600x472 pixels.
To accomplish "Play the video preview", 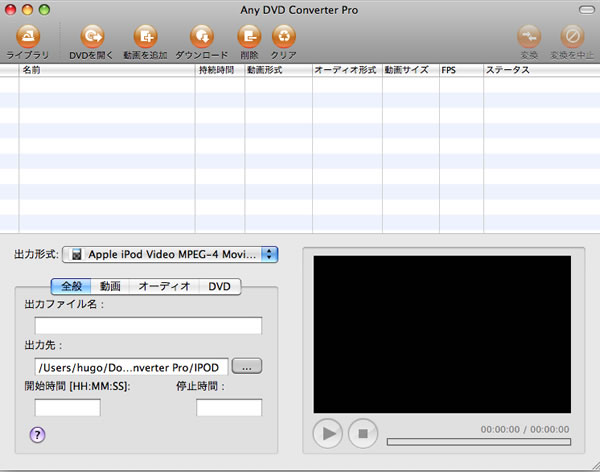I will coord(328,433).
